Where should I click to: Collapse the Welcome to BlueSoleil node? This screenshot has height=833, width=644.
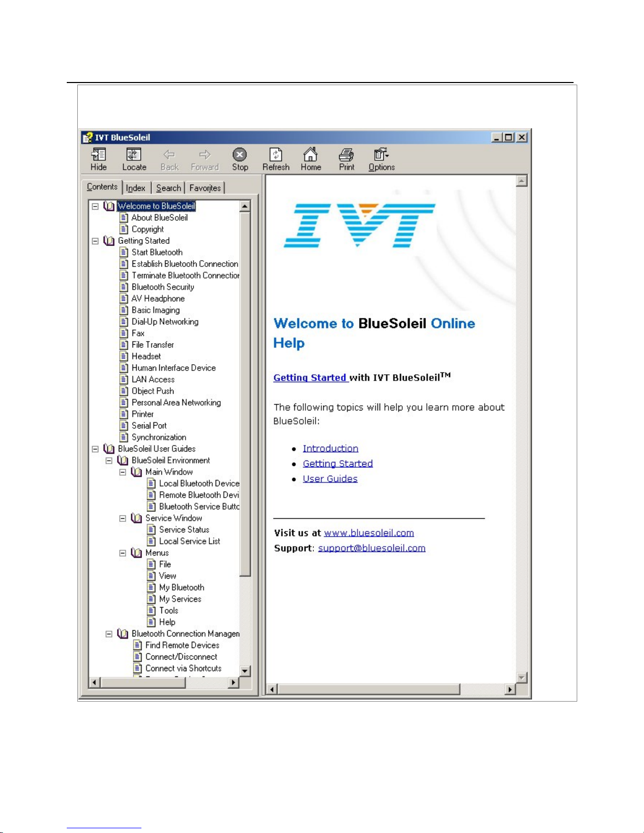click(x=95, y=206)
